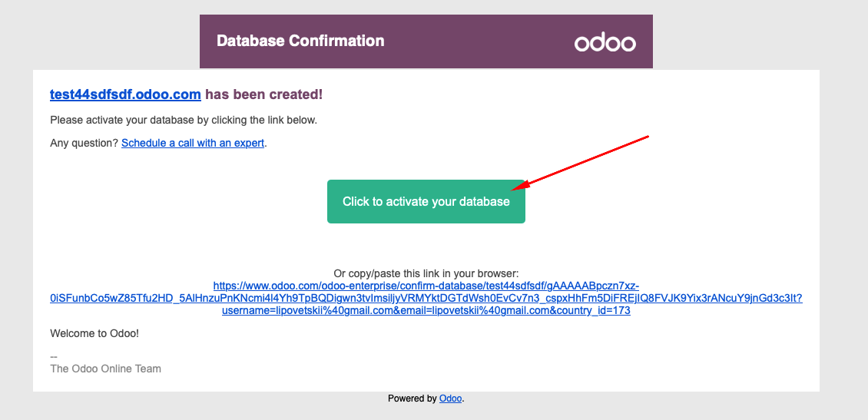Click the Odoo logo in header

click(605, 42)
